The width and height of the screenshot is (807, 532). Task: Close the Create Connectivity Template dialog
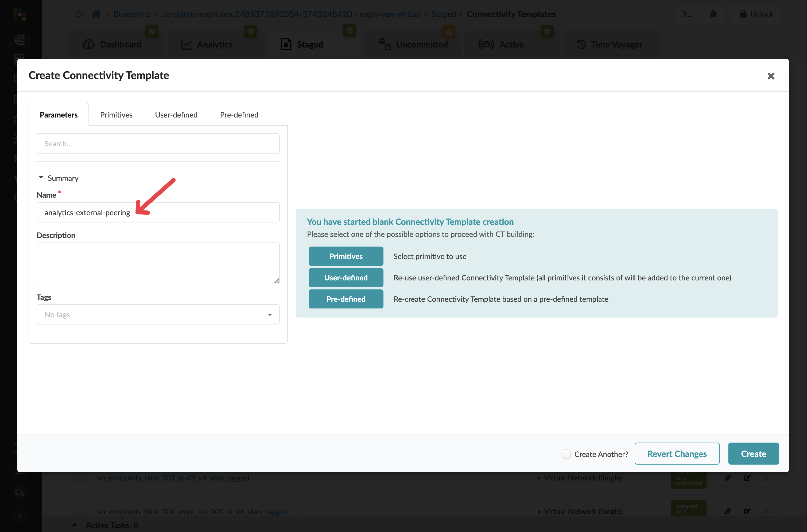click(x=771, y=76)
